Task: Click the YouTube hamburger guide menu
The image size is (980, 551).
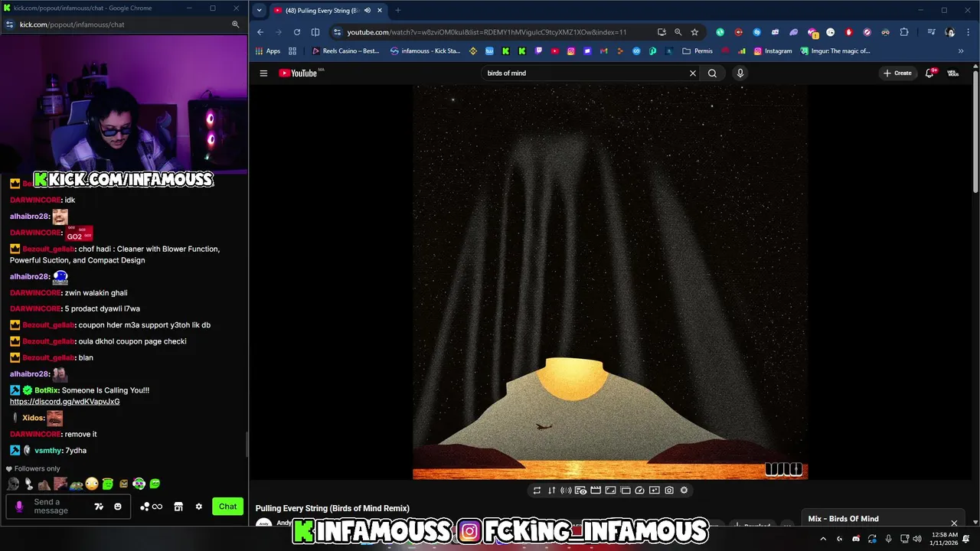Action: tap(263, 73)
